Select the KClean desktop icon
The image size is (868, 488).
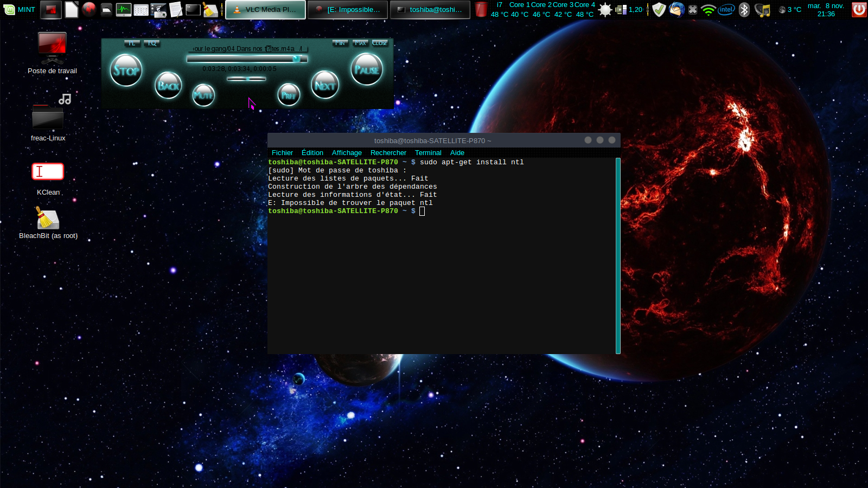tap(48, 172)
